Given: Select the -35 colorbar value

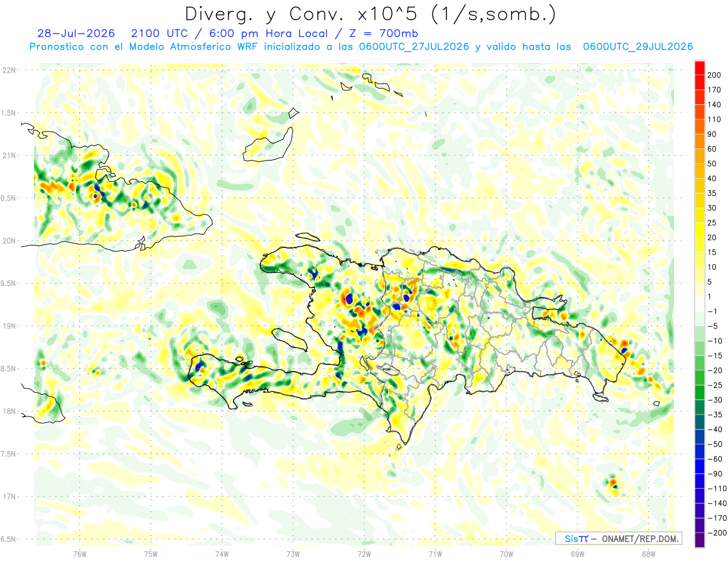Looking at the screenshot, I should pos(714,416).
